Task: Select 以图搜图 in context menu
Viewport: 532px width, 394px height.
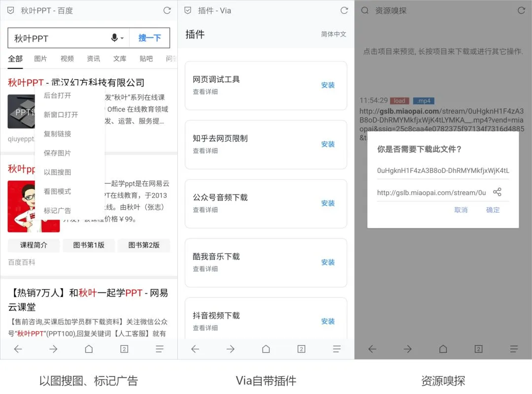Action: (57, 172)
